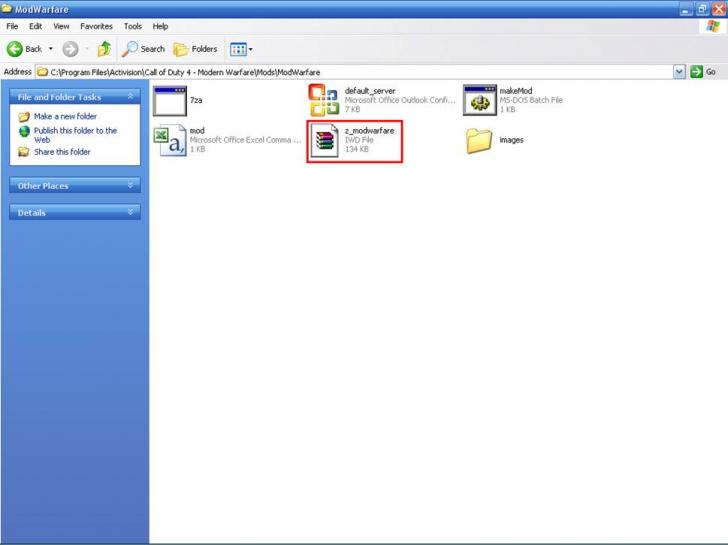Image resolution: width=728 pixels, height=545 pixels.
Task: Select the default_server Outlook config icon
Action: pos(324,100)
